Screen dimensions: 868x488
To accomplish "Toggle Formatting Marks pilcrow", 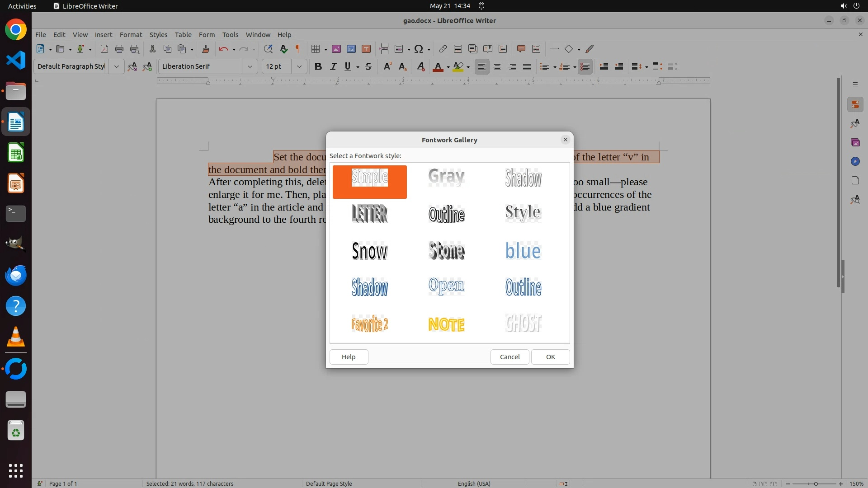I will tap(298, 49).
